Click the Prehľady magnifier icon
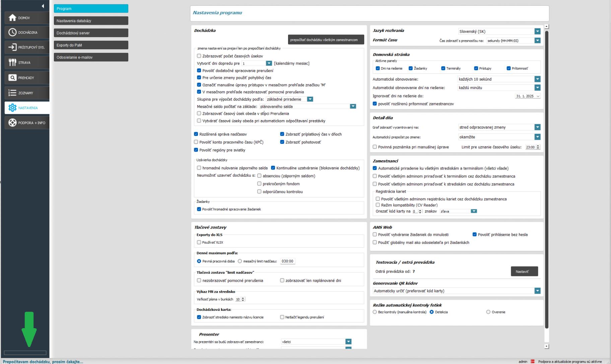The height and width of the screenshot is (364, 611). pos(12,78)
